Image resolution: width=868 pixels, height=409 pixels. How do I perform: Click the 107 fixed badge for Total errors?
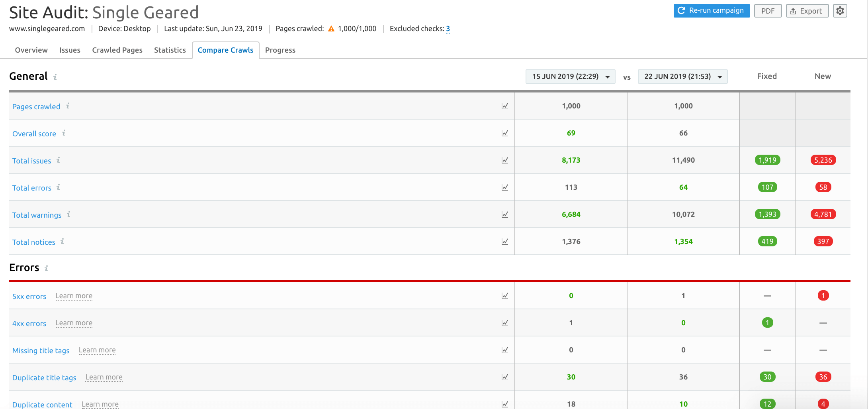coord(767,187)
